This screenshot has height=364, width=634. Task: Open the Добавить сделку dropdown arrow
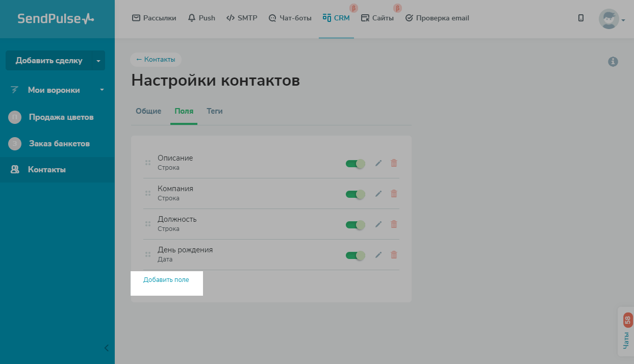(x=98, y=61)
